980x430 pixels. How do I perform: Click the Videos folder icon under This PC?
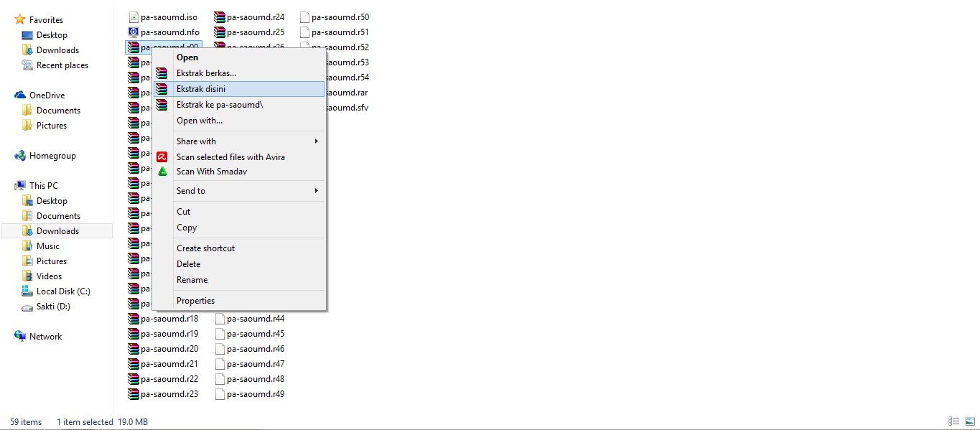click(27, 276)
